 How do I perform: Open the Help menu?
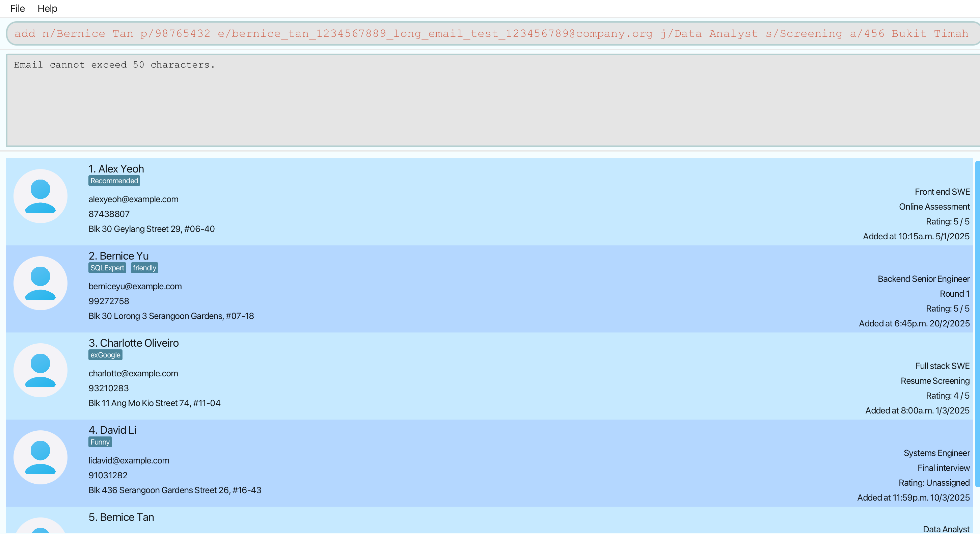point(47,8)
